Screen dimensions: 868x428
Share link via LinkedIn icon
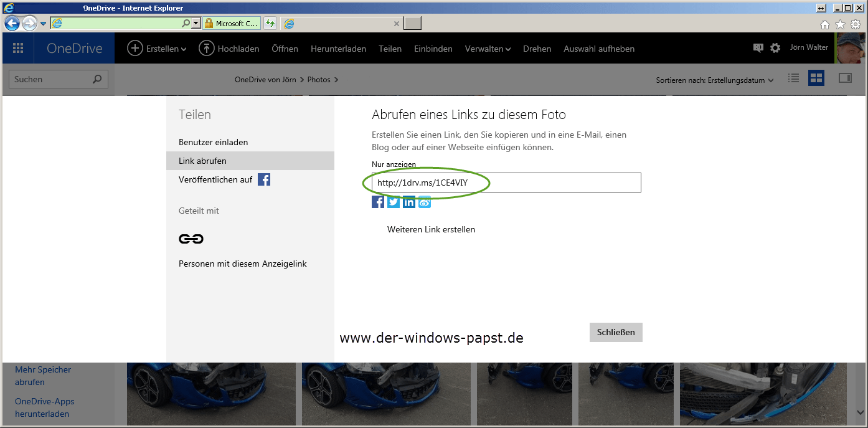pyautogui.click(x=409, y=202)
